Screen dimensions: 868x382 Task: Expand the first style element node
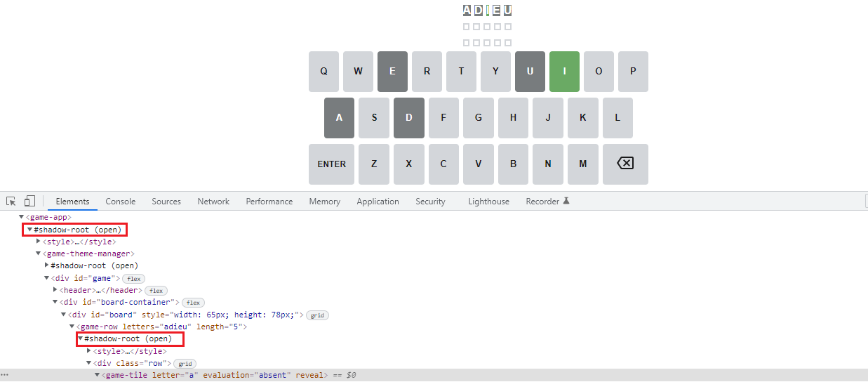[x=39, y=242]
